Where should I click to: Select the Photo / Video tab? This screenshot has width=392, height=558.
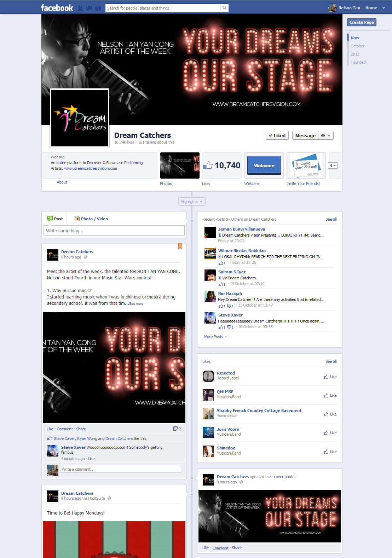[x=91, y=219]
